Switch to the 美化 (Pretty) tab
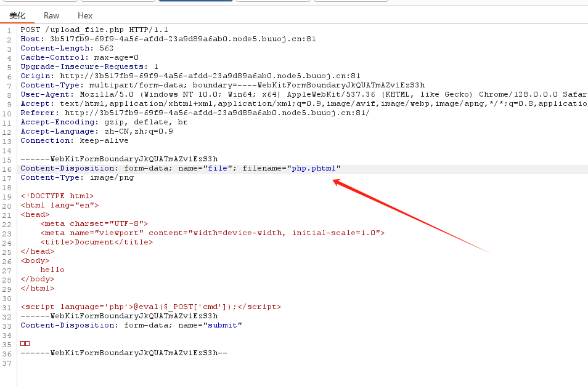 tap(17, 16)
